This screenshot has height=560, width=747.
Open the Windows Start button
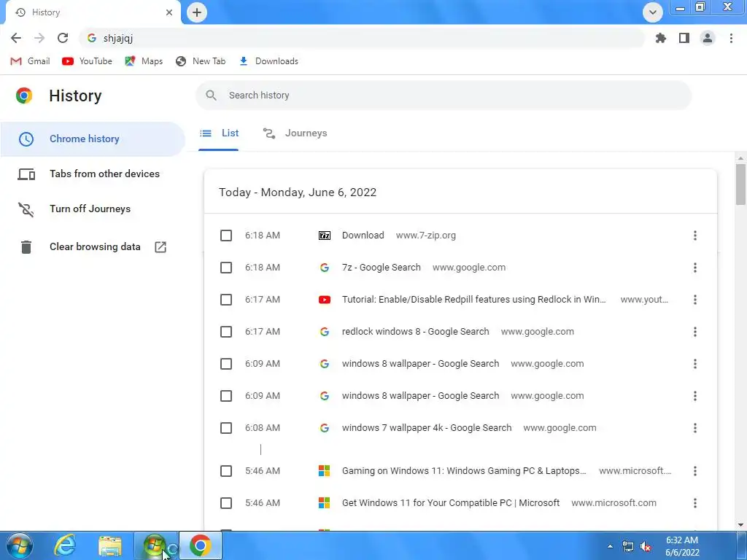[x=19, y=545]
